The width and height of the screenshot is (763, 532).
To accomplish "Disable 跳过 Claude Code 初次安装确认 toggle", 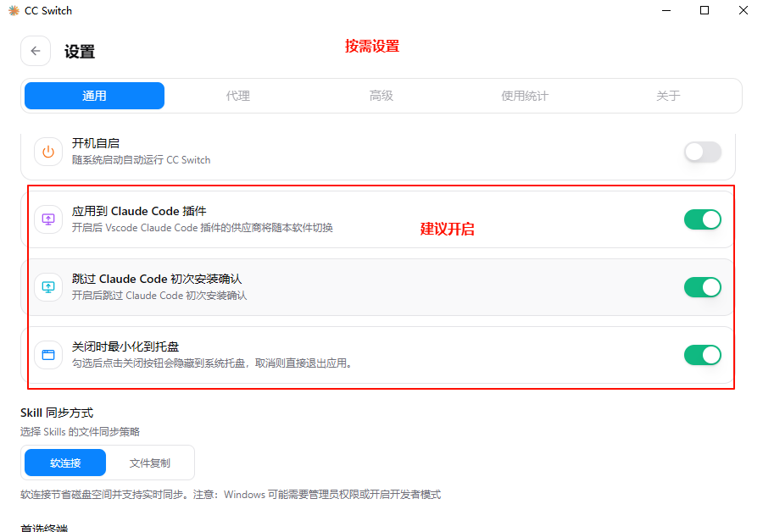I will (702, 287).
